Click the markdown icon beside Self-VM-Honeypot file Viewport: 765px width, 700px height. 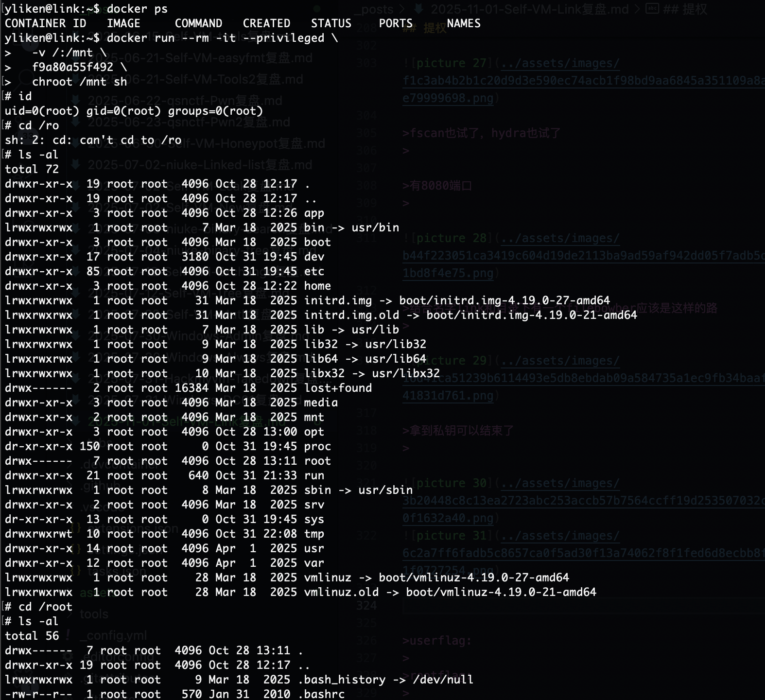pyautogui.click(x=75, y=143)
